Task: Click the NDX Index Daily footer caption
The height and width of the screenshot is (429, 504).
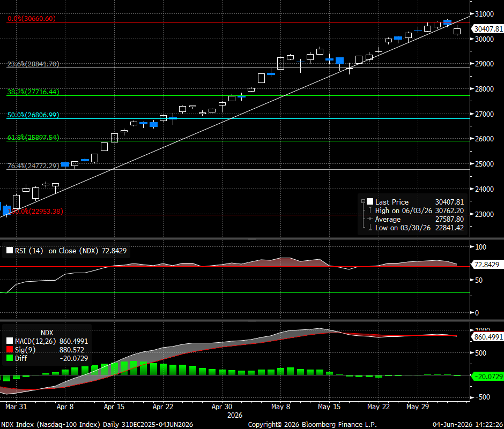Action: [x=97, y=425]
